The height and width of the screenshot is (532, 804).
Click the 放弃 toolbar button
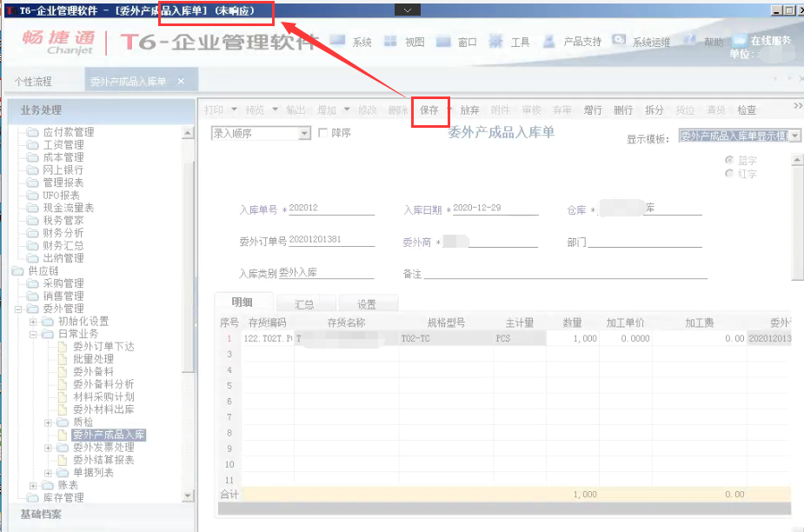pyautogui.click(x=469, y=110)
